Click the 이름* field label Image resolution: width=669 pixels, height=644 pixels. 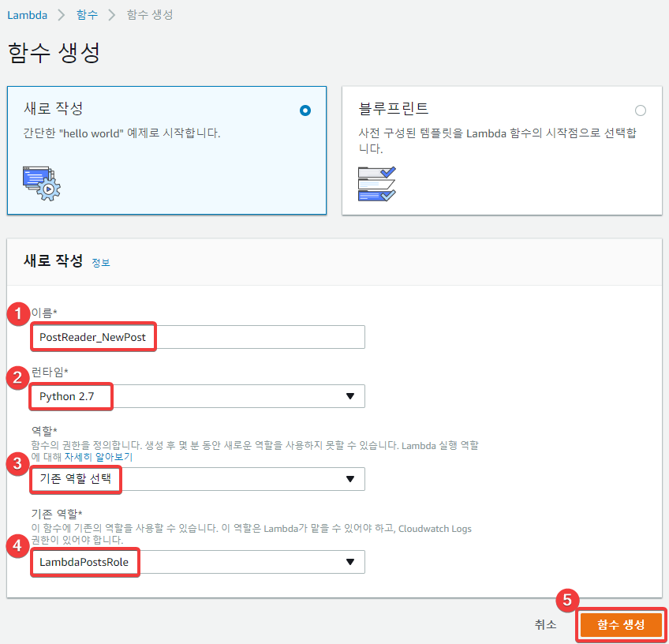coord(44,313)
